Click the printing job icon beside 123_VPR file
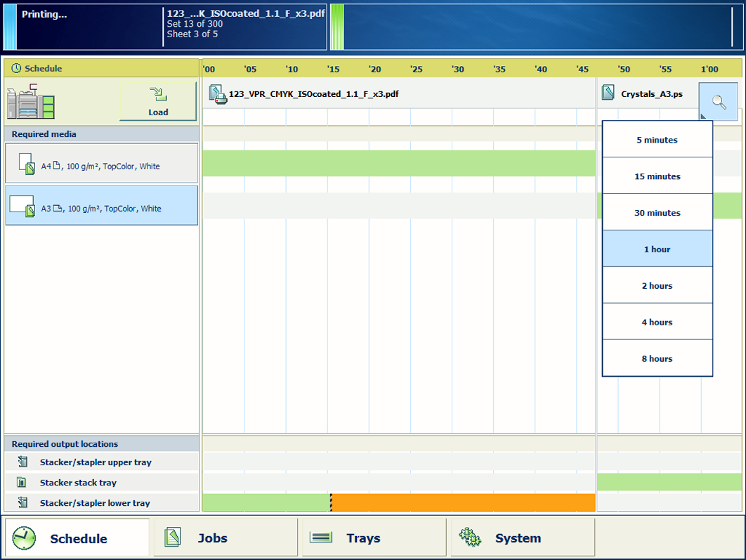746x560 pixels. pos(217,94)
